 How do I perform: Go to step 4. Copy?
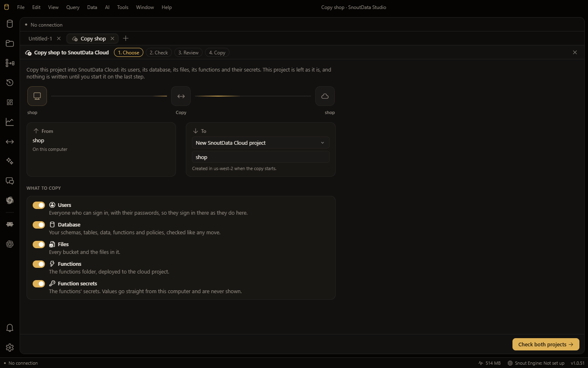[217, 53]
